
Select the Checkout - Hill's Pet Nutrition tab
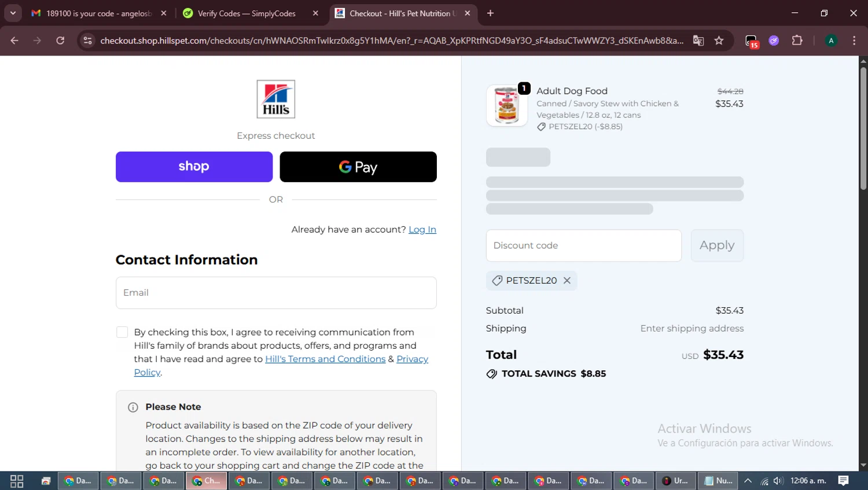point(402,13)
